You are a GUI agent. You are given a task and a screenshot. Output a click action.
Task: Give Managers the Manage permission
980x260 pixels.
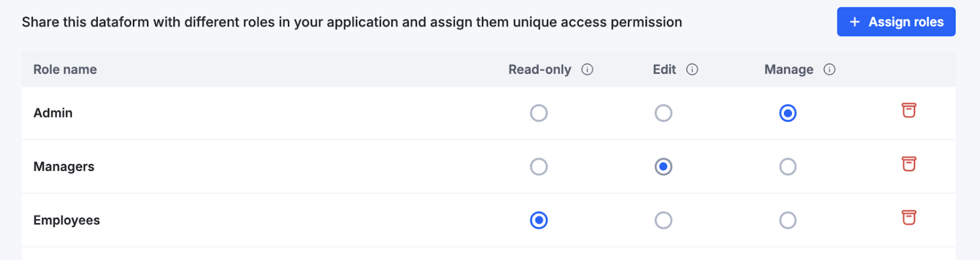[788, 166]
